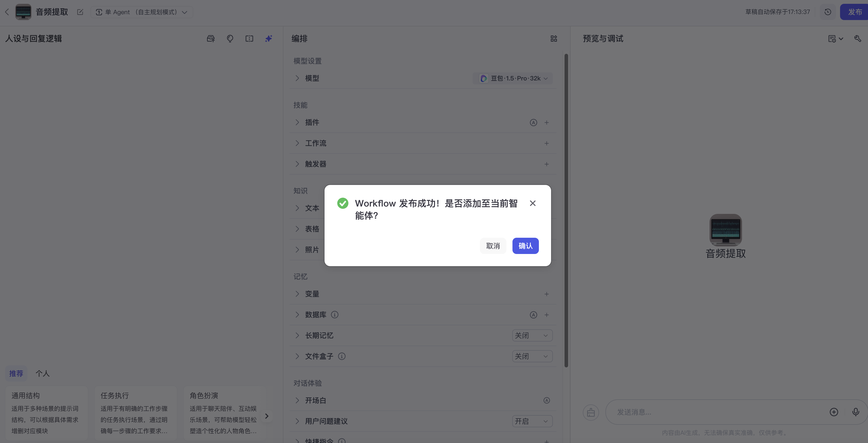868x443 pixels.
Task: Add a variable with plus icon
Action: (x=546, y=294)
